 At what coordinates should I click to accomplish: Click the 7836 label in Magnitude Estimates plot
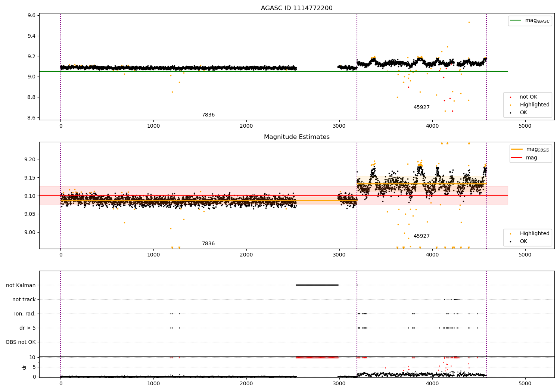(x=208, y=244)
